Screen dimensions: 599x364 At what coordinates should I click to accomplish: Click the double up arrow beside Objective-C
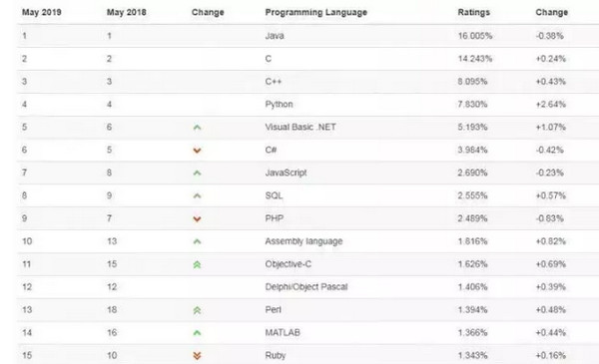pos(197,264)
